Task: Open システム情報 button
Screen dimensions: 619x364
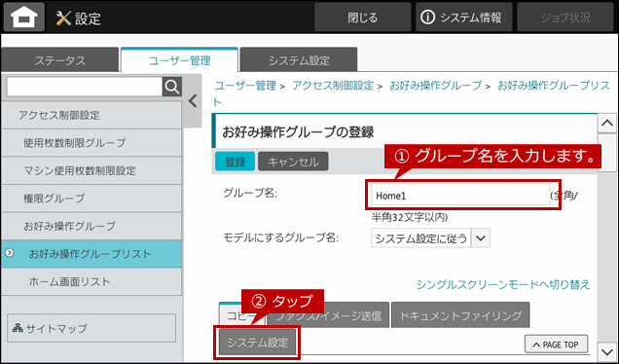Action: 463,18
